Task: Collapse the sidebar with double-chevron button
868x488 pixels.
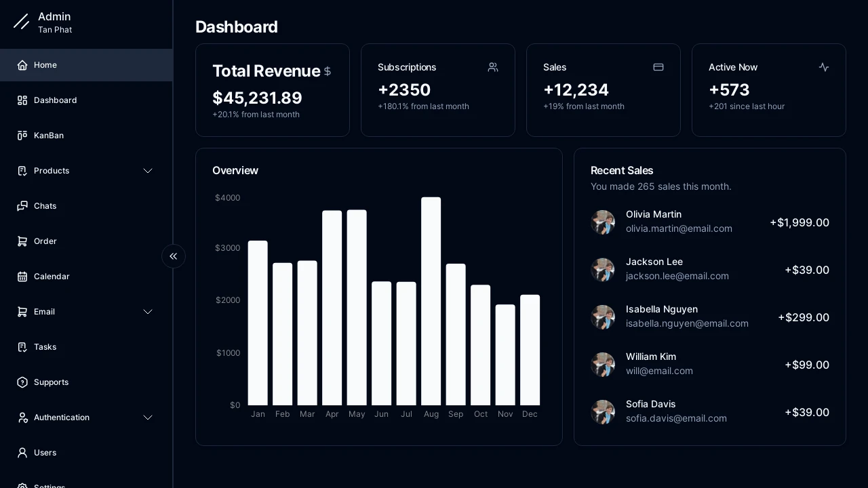Action: coord(174,256)
